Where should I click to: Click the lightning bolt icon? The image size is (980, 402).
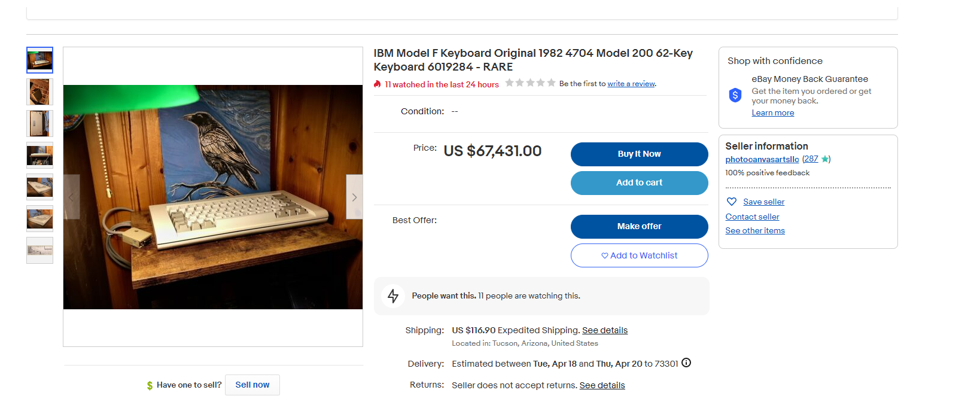click(393, 296)
